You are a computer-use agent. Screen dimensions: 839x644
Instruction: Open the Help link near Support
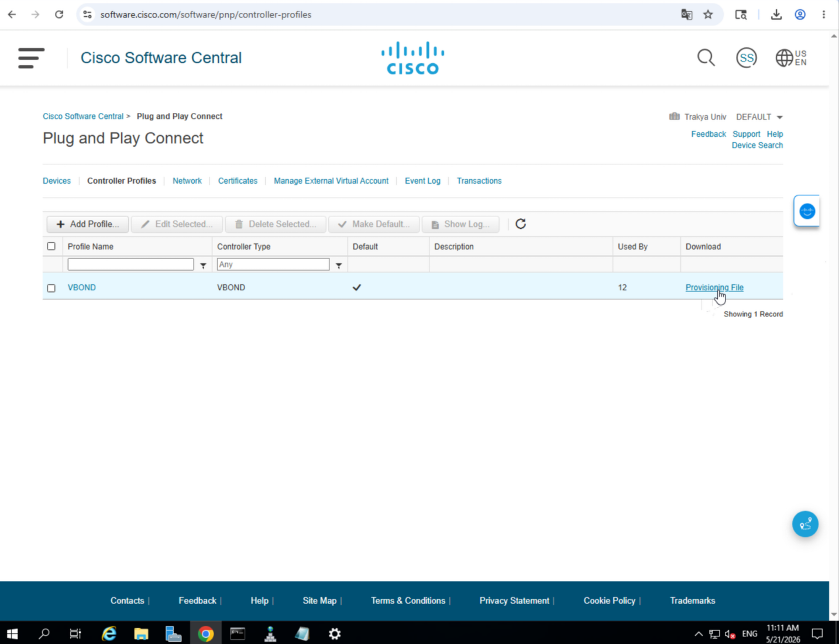click(775, 134)
